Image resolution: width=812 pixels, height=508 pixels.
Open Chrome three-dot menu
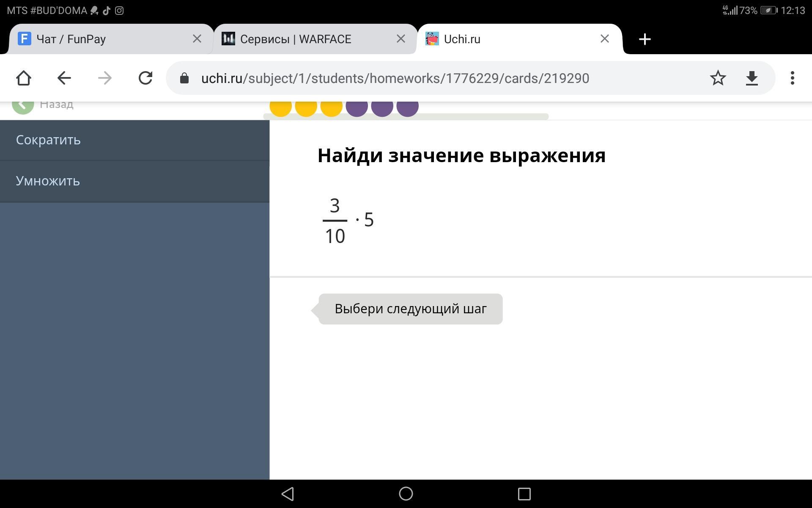click(x=792, y=78)
